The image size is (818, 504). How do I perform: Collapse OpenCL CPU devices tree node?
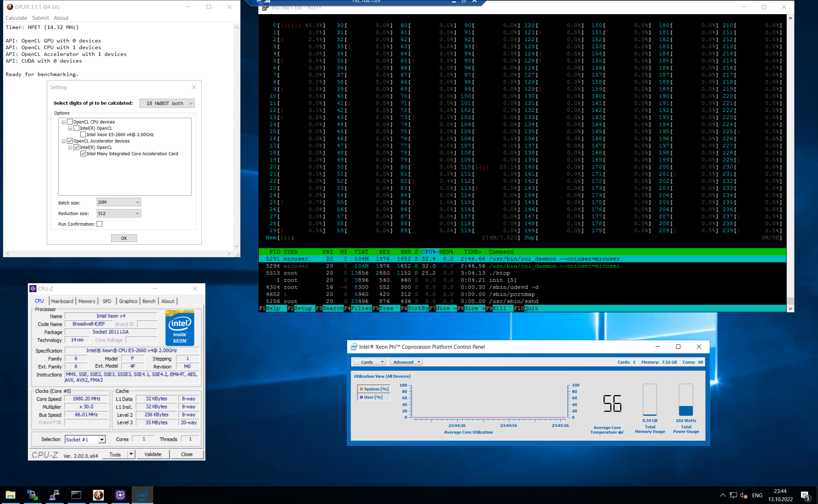click(63, 122)
